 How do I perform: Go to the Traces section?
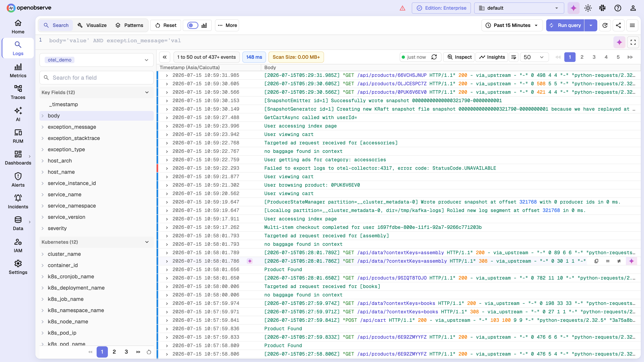18,93
